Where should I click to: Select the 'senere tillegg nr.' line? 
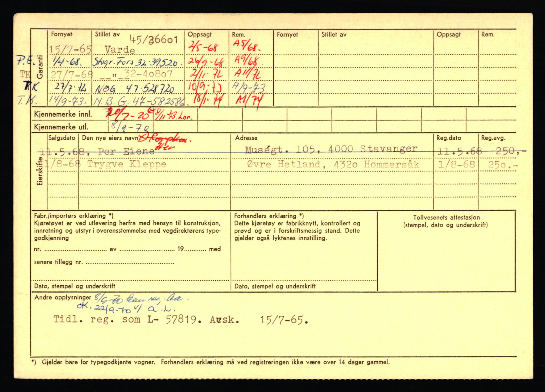pos(104,262)
